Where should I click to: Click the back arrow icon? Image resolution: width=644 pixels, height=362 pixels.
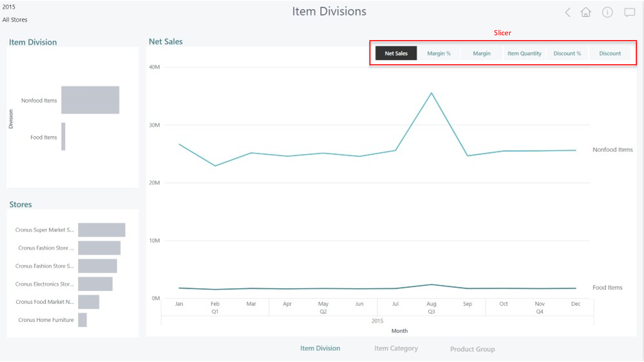(568, 12)
